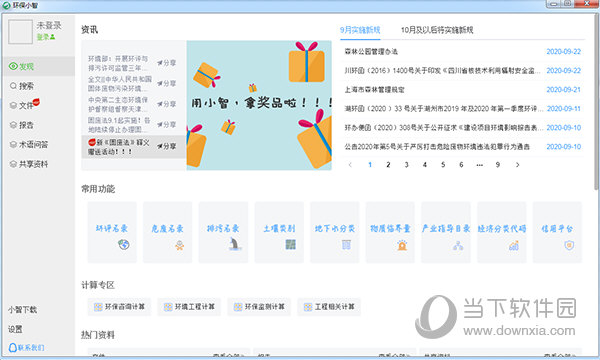Screen dimensions: 600x360
Task: Open the 地下水分类 function card
Action: coord(334,232)
